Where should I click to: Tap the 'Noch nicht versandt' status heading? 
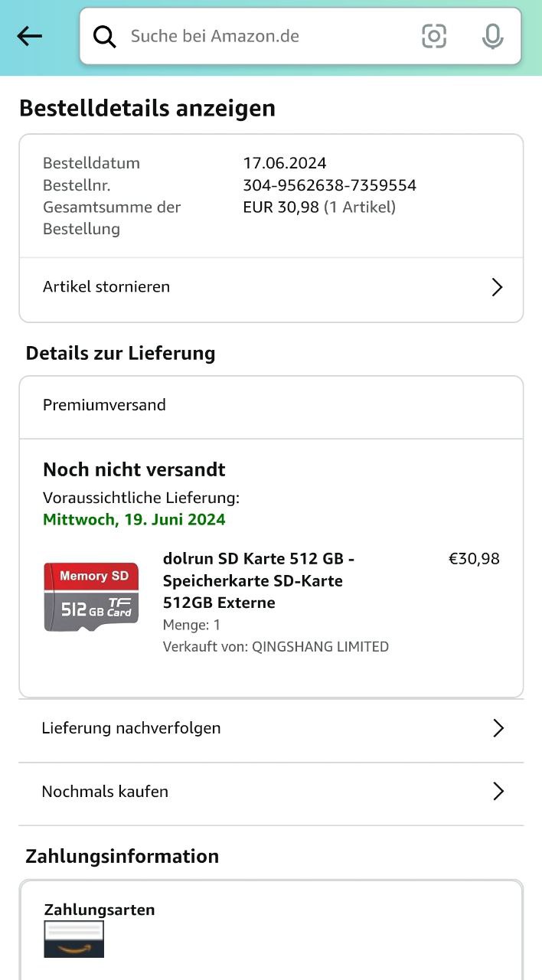pos(134,469)
